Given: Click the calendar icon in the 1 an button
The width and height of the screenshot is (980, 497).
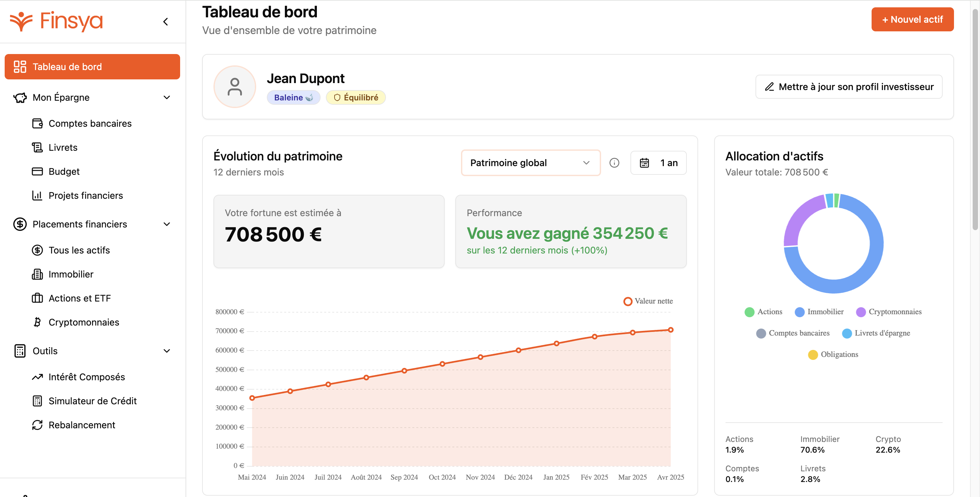Looking at the screenshot, I should (x=644, y=163).
